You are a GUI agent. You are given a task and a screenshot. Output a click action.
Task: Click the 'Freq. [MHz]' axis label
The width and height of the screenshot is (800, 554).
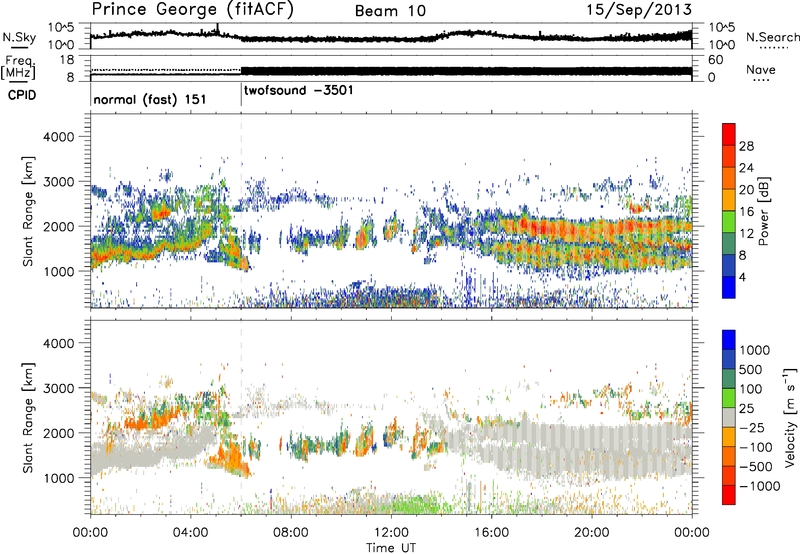coord(18,67)
